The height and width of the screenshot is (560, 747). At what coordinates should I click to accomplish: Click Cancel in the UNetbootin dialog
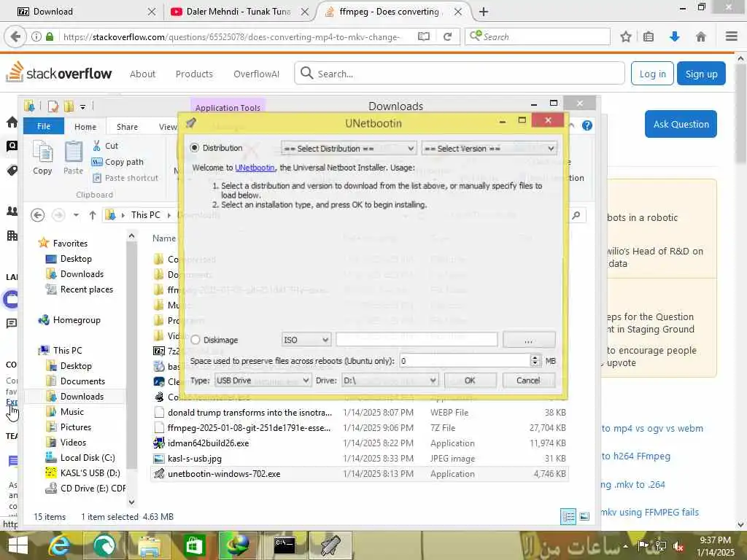tap(528, 381)
